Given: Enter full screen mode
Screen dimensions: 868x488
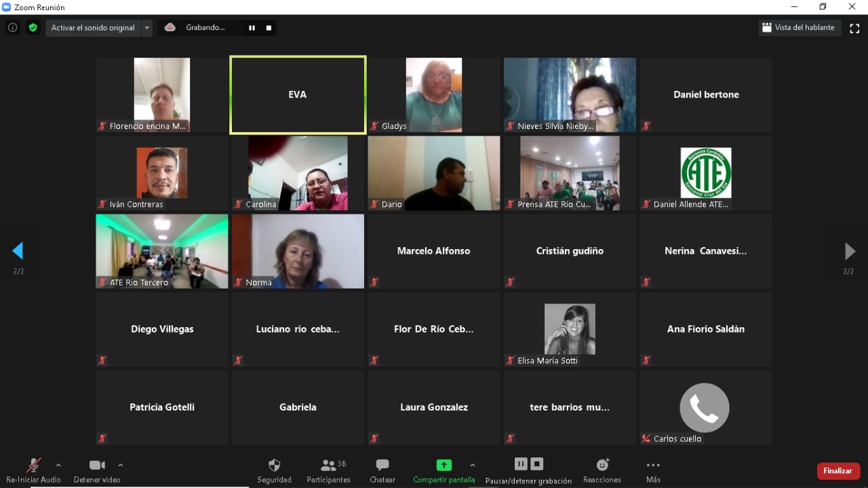Looking at the screenshot, I should 854,29.
